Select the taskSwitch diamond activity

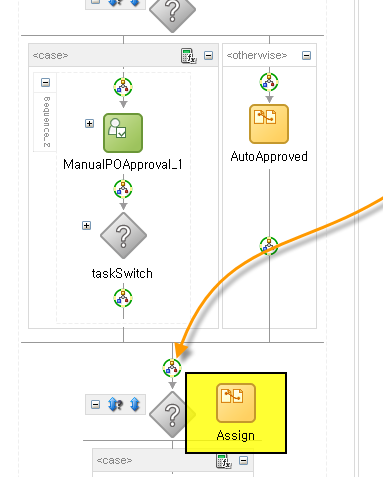[123, 236]
